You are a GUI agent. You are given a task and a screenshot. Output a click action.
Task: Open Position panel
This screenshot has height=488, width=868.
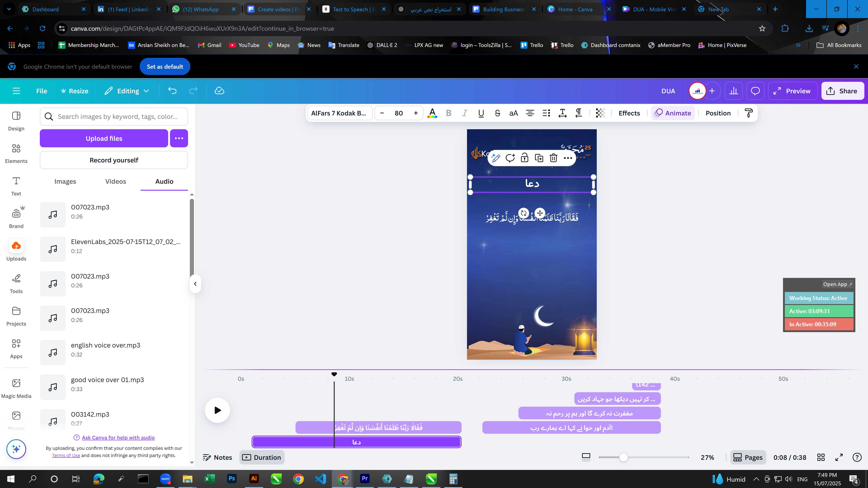718,113
